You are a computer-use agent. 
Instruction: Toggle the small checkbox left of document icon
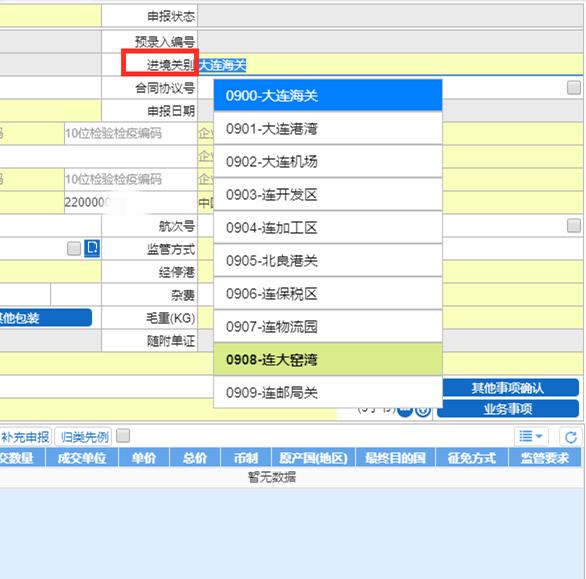tap(74, 249)
